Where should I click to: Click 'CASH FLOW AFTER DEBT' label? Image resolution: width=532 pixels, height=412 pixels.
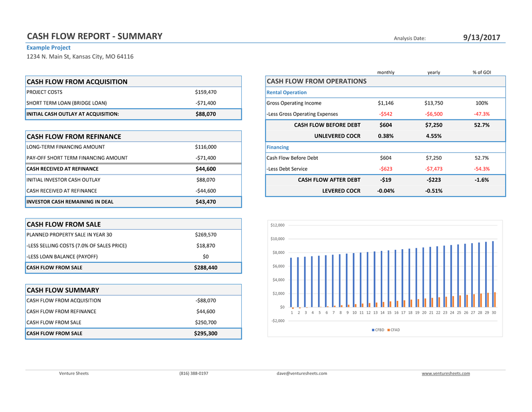329,180
